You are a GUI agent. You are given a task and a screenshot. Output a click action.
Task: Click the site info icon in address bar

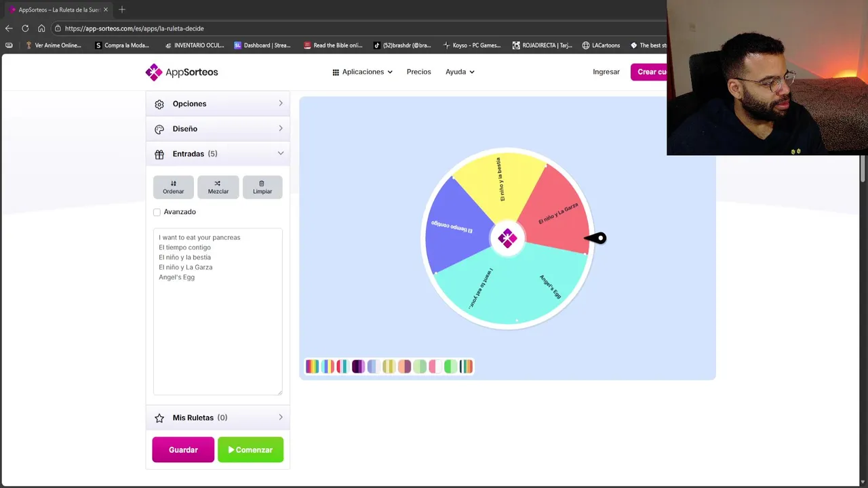click(58, 28)
